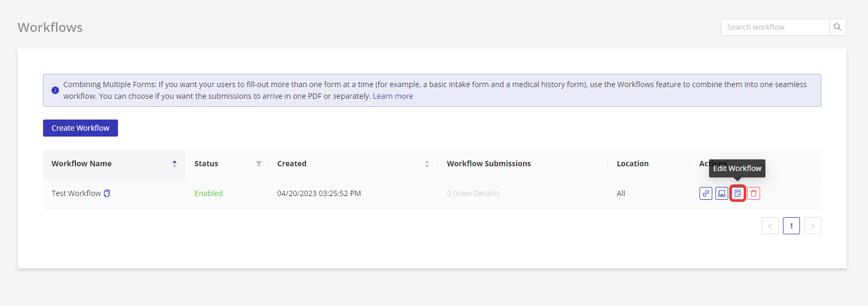Open the workflow preview monitor icon
868x306 pixels.
[x=722, y=193]
